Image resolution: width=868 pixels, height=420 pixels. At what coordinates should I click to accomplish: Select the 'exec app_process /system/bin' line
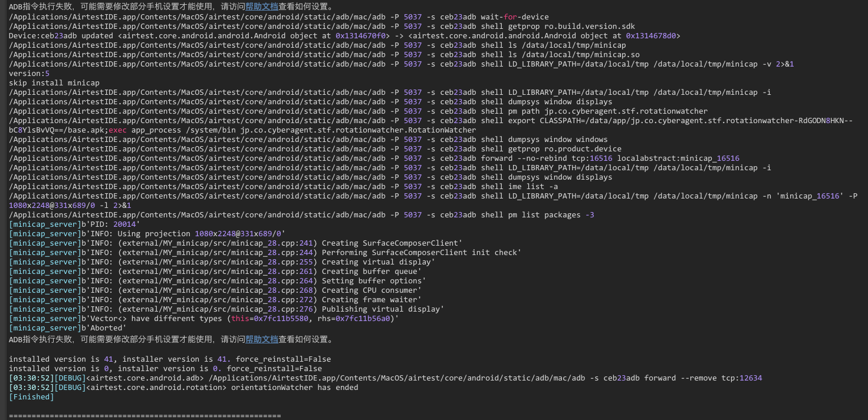click(242, 130)
